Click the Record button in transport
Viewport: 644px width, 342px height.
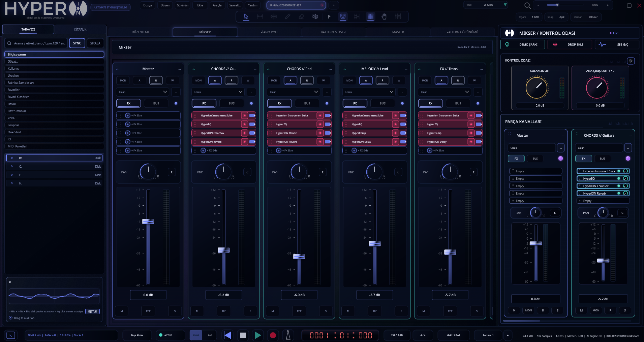click(273, 335)
